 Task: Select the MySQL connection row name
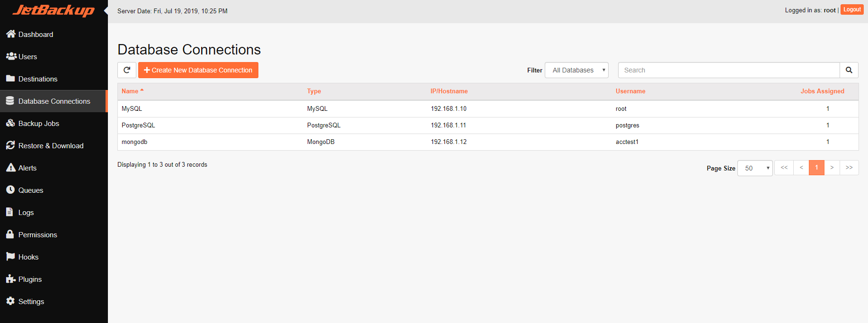(x=132, y=108)
